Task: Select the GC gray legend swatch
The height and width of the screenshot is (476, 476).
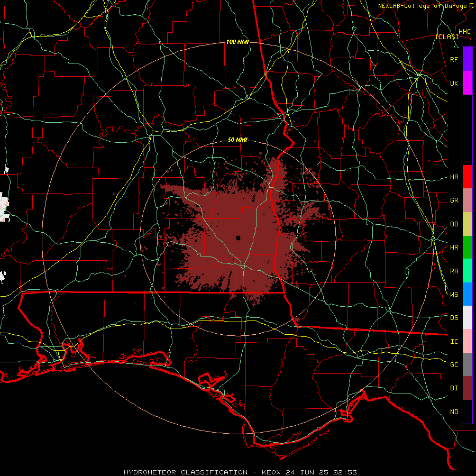Action: [x=467, y=364]
